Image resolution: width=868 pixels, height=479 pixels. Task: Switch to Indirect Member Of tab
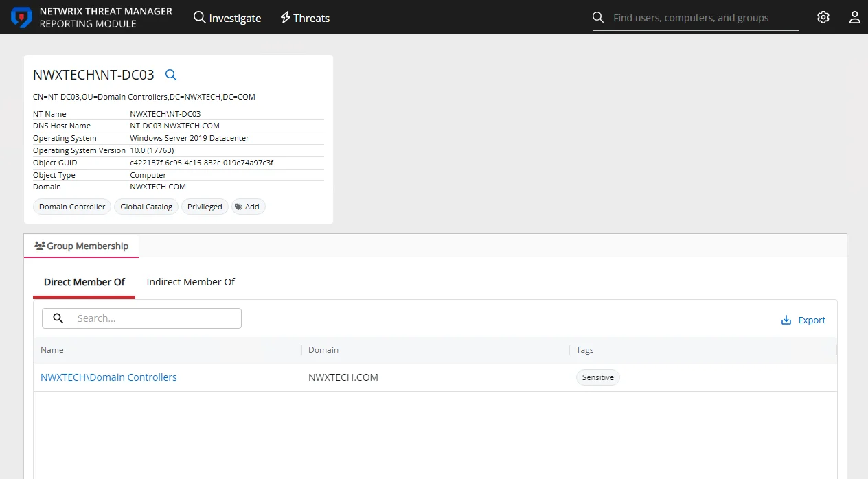[x=191, y=282]
